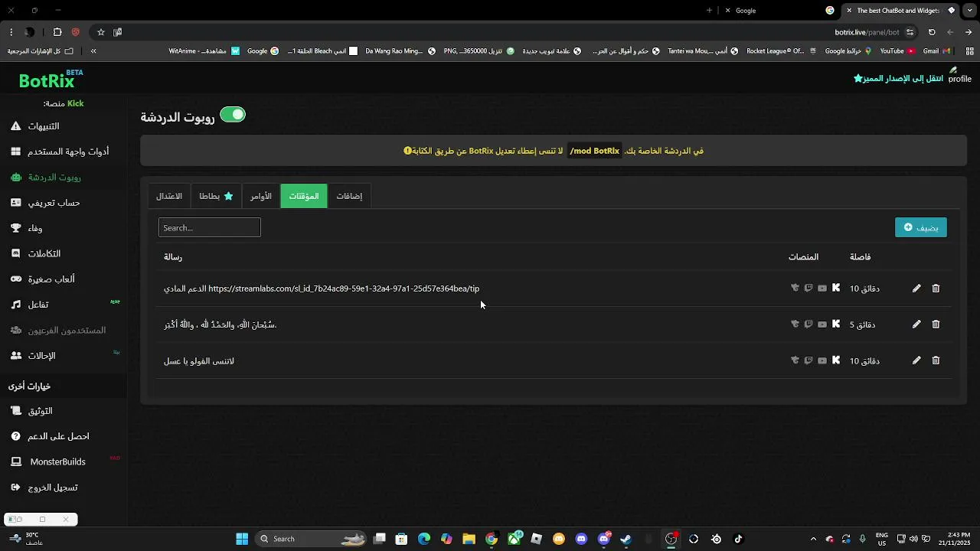The image size is (980, 551).
Task: Toggle Kick platform on the 5-minute timer
Action: 836,324
